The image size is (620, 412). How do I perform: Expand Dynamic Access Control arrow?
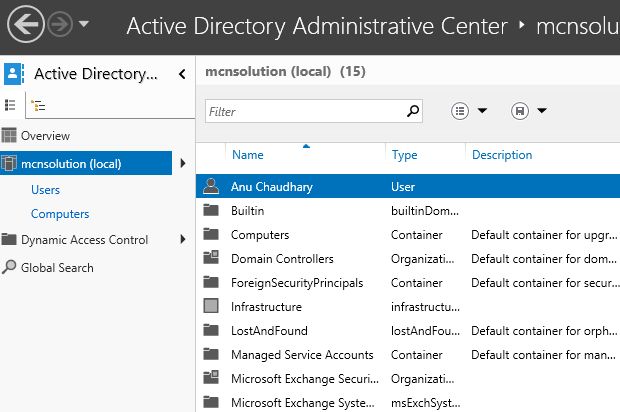tap(182, 240)
